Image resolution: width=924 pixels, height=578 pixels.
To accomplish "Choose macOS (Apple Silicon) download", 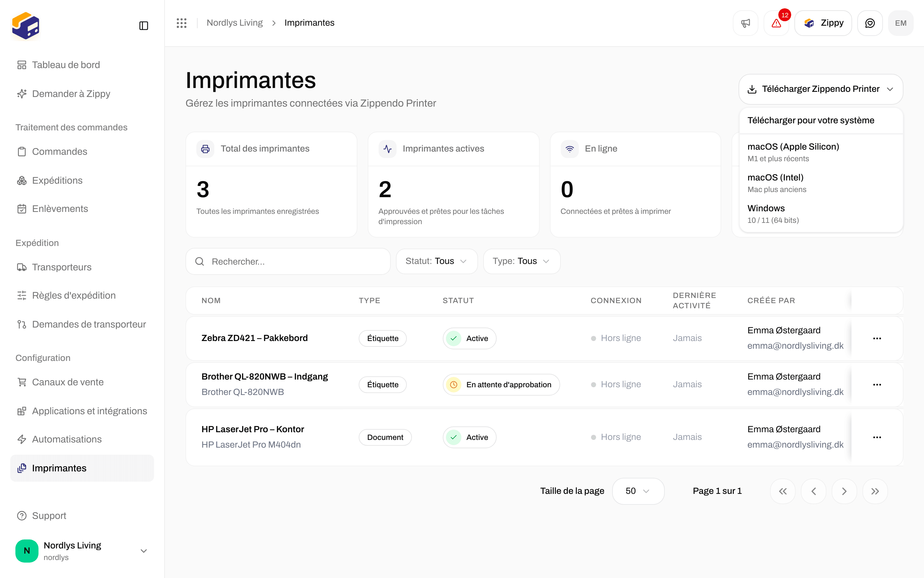I will (821, 152).
